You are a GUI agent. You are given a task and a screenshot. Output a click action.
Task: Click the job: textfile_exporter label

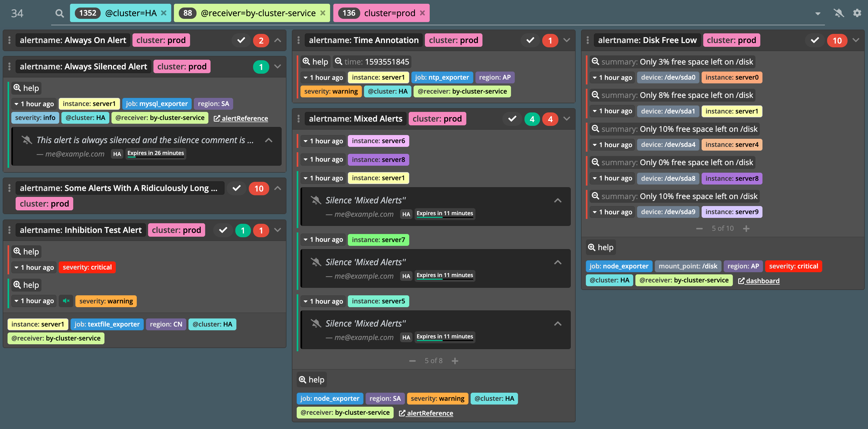click(x=107, y=324)
